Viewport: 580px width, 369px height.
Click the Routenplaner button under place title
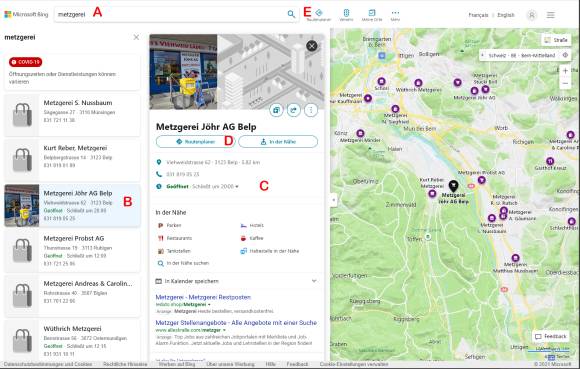[196, 142]
